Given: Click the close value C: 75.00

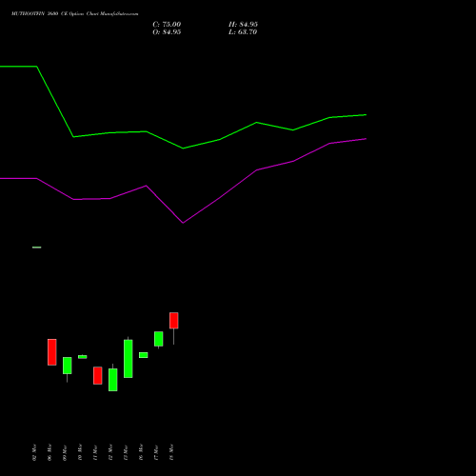Looking at the screenshot, I should pos(167,25).
